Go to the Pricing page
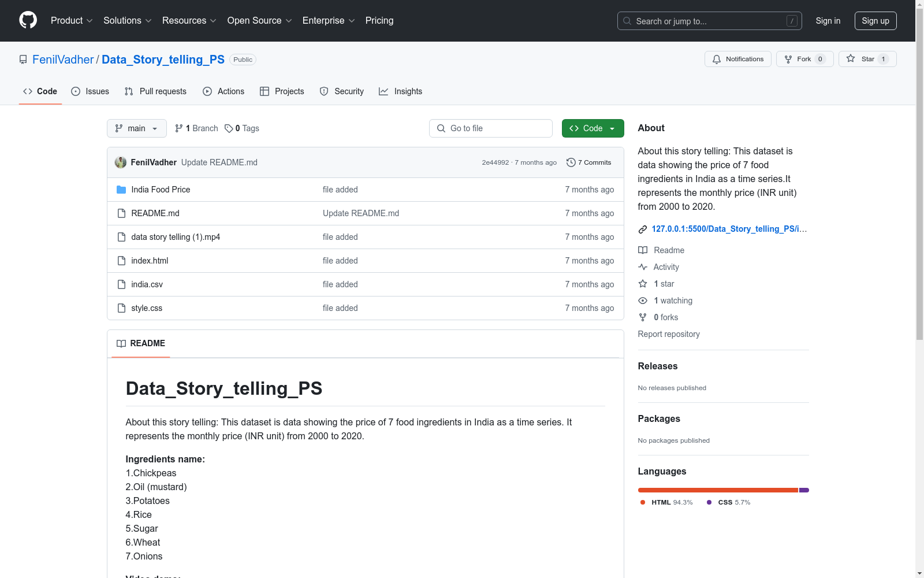The width and height of the screenshot is (924, 578). click(x=379, y=21)
